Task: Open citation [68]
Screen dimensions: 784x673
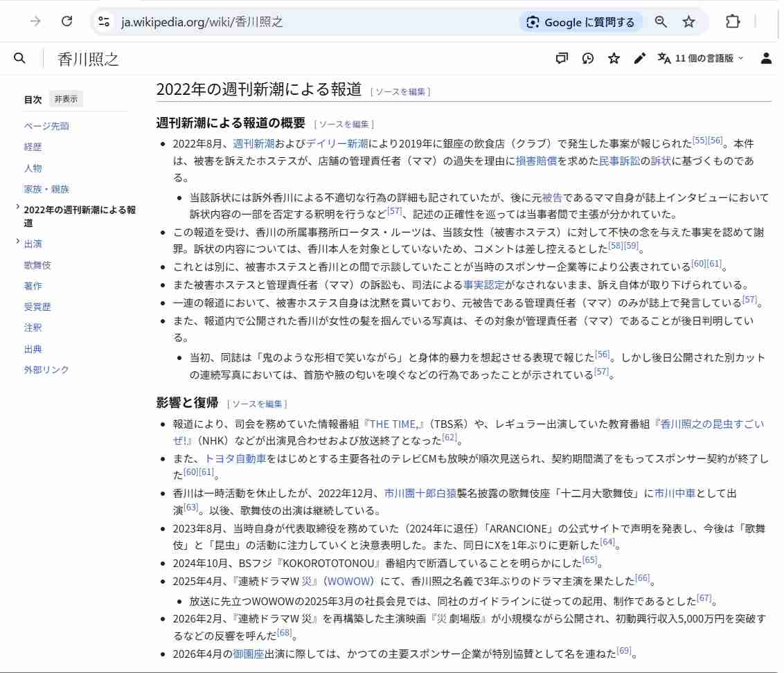Action: [x=284, y=633]
